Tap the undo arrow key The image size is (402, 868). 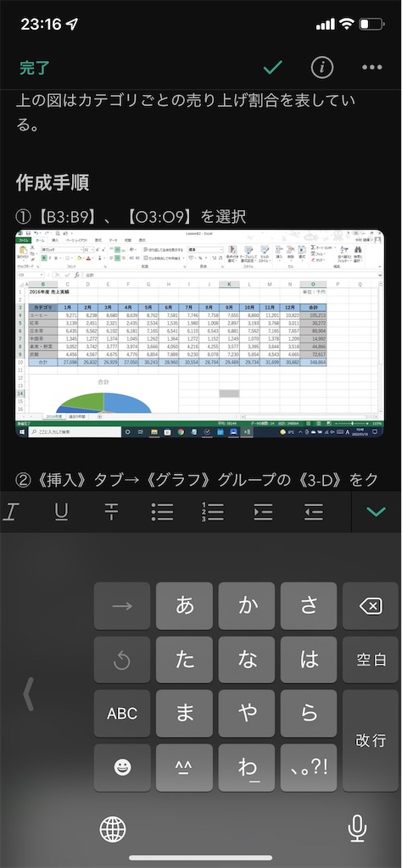[x=122, y=659]
